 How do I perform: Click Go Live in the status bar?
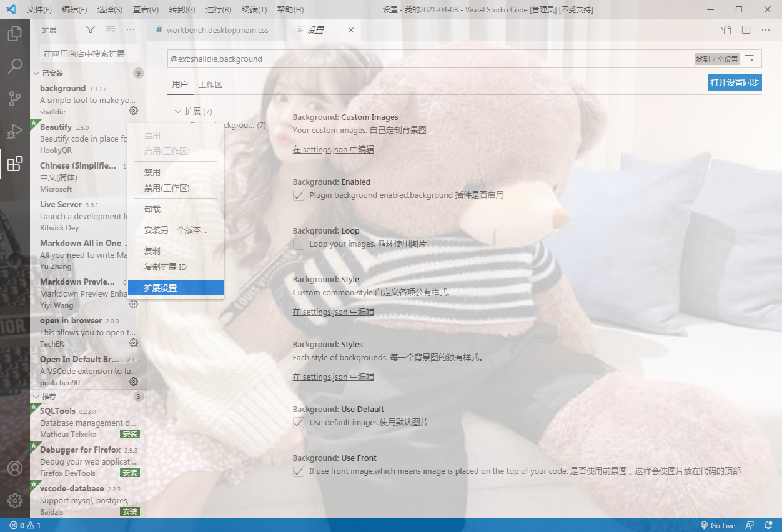coord(718,525)
